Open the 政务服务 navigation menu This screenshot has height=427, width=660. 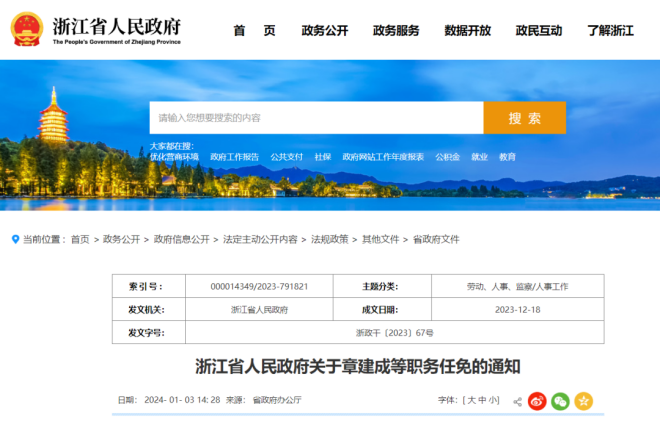pyautogui.click(x=396, y=30)
